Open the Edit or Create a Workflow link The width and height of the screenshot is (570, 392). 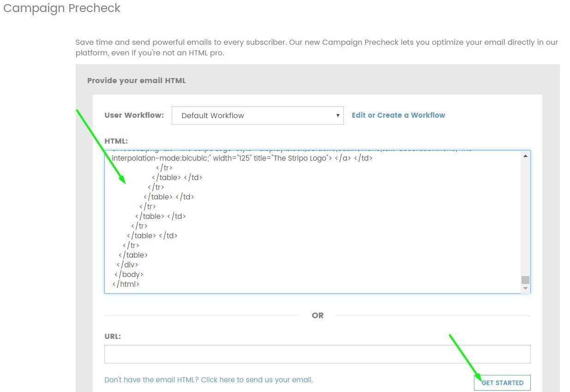398,115
